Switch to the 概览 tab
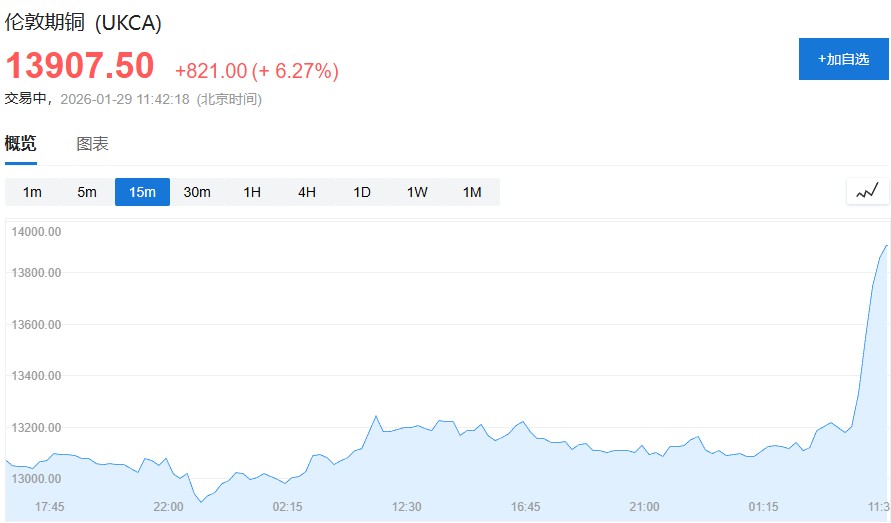Image resolution: width=891 pixels, height=523 pixels. click(21, 144)
